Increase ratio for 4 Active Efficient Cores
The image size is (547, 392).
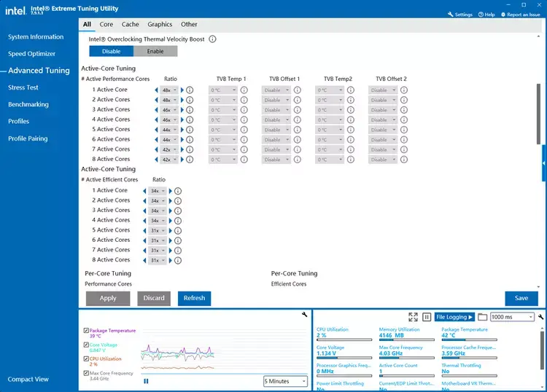[170, 221]
